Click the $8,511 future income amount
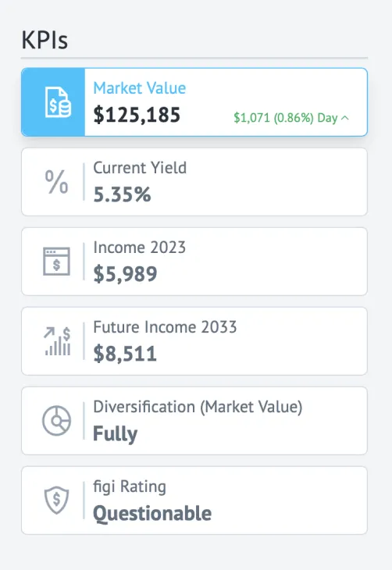 125,354
